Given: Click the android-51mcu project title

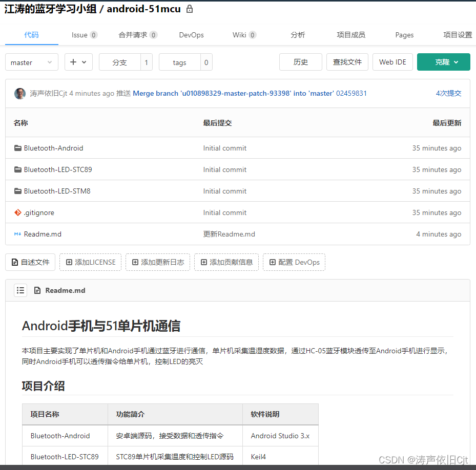Looking at the screenshot, I should point(143,9).
